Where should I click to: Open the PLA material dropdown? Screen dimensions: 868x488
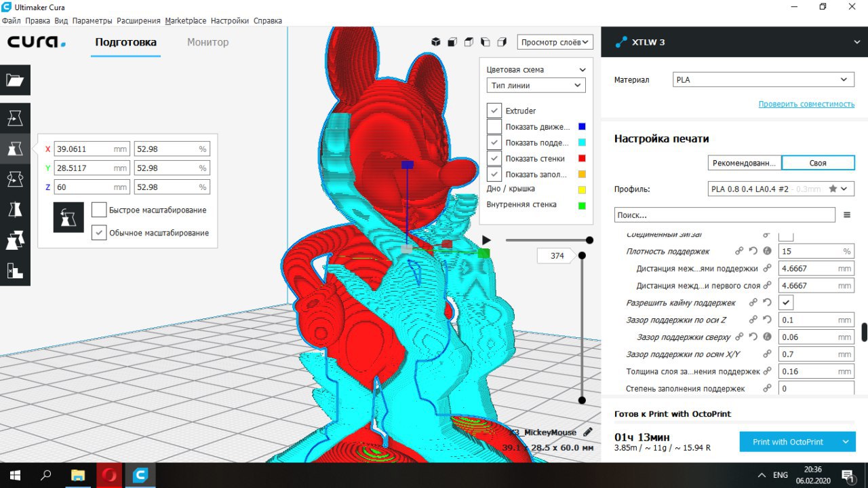pos(763,79)
